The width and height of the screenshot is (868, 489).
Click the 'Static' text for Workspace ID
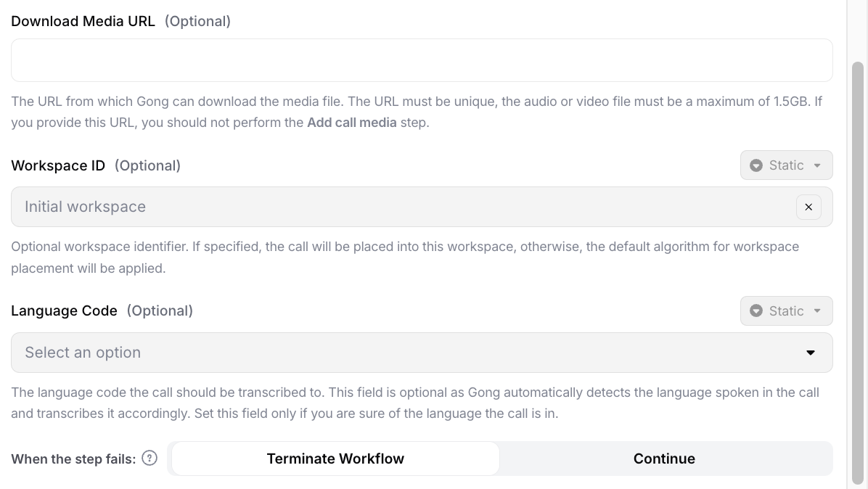(x=786, y=165)
